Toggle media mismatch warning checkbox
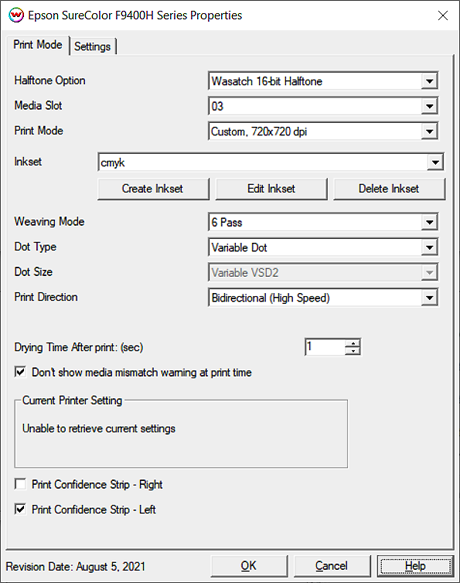Screen dimensions: 460x583 tap(20, 372)
